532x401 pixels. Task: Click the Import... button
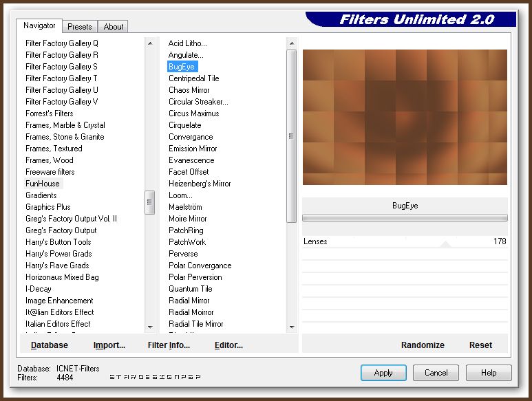(x=109, y=345)
